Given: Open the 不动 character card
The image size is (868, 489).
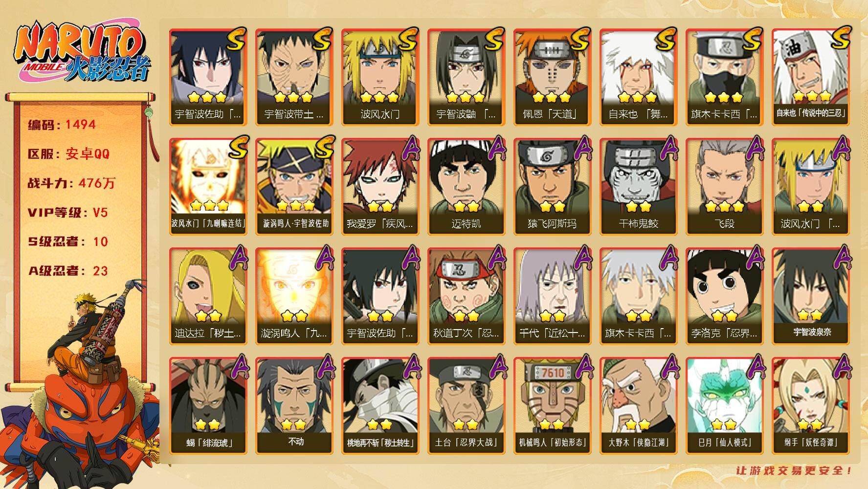Looking at the screenshot, I should point(294,405).
